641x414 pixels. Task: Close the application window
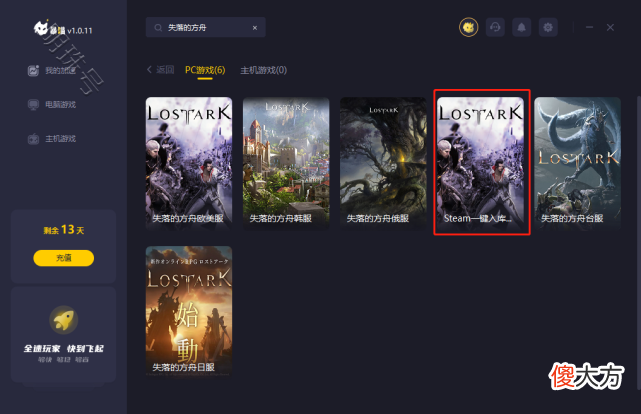coord(610,27)
